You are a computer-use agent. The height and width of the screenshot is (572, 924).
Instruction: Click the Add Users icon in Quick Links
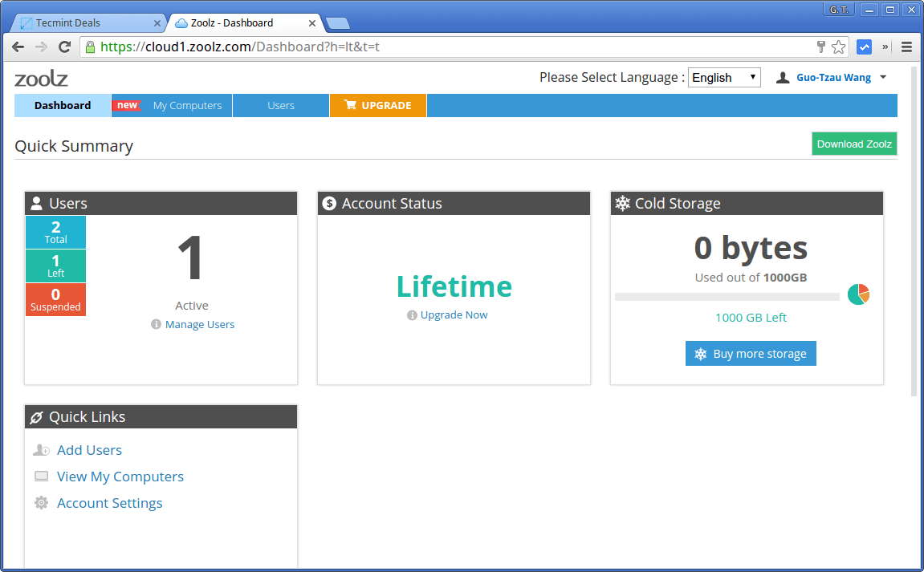click(x=41, y=450)
